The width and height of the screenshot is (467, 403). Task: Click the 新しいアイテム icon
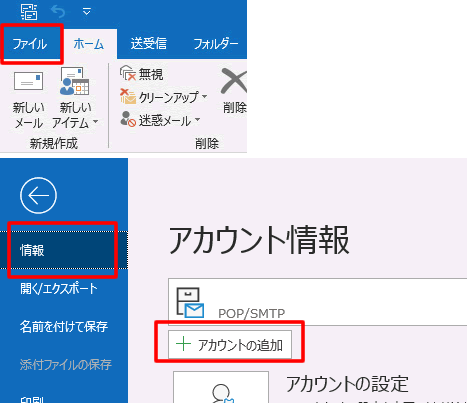(75, 81)
